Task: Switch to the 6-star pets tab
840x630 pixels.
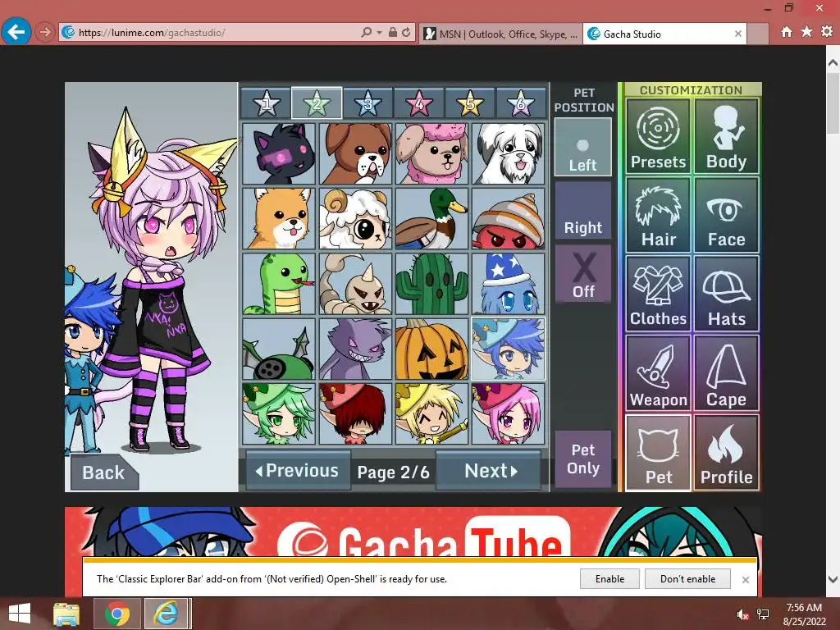Action: pyautogui.click(x=521, y=103)
